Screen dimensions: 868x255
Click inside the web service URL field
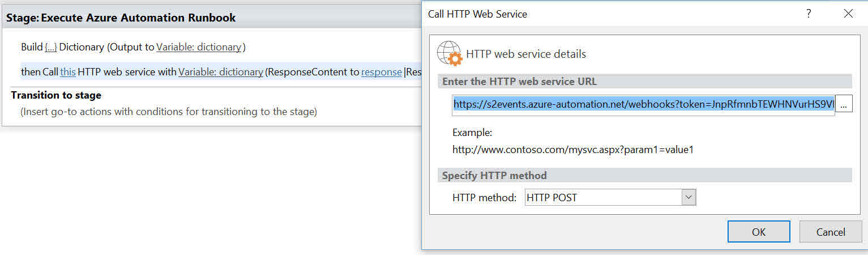click(x=643, y=105)
